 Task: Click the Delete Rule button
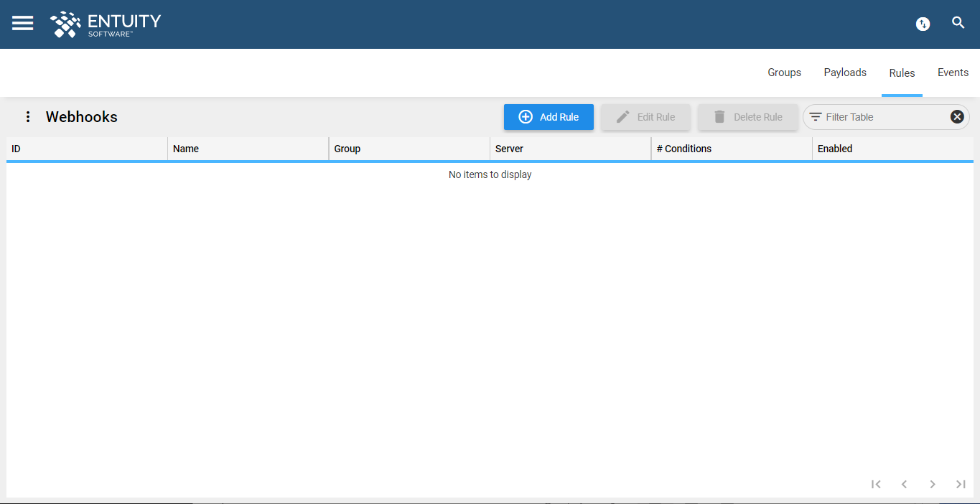click(x=747, y=116)
